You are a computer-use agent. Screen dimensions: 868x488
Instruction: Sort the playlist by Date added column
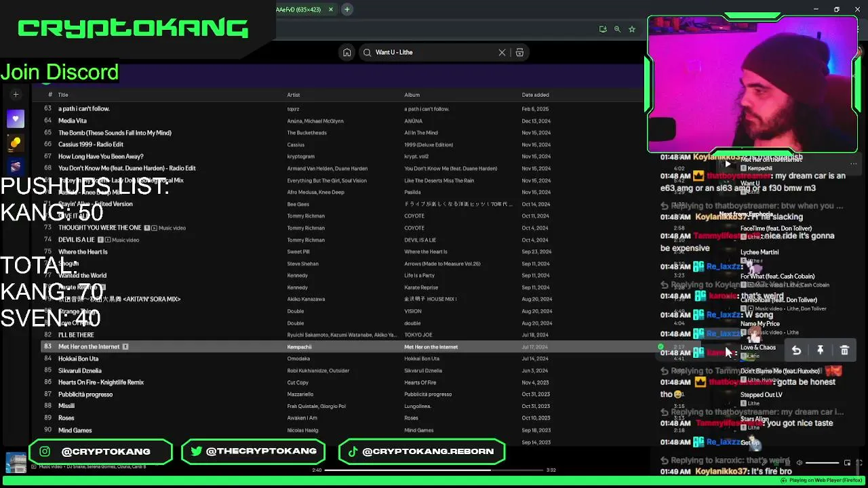535,95
